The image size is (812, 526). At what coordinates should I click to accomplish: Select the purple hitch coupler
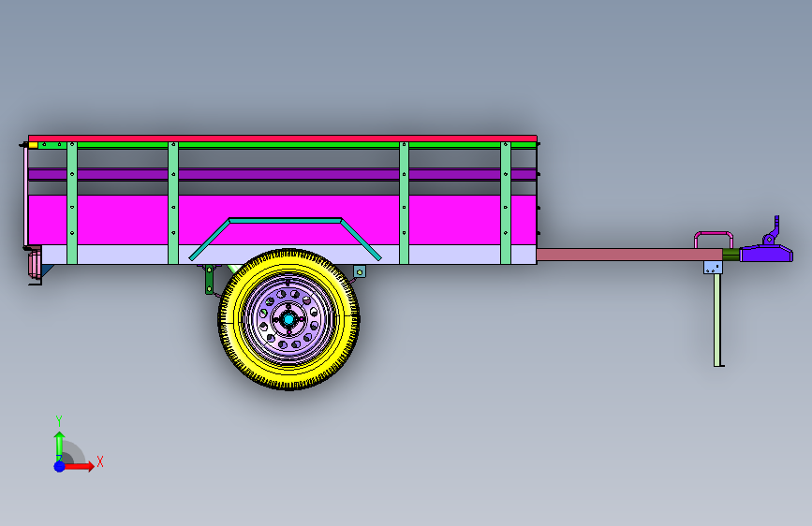pos(766,254)
